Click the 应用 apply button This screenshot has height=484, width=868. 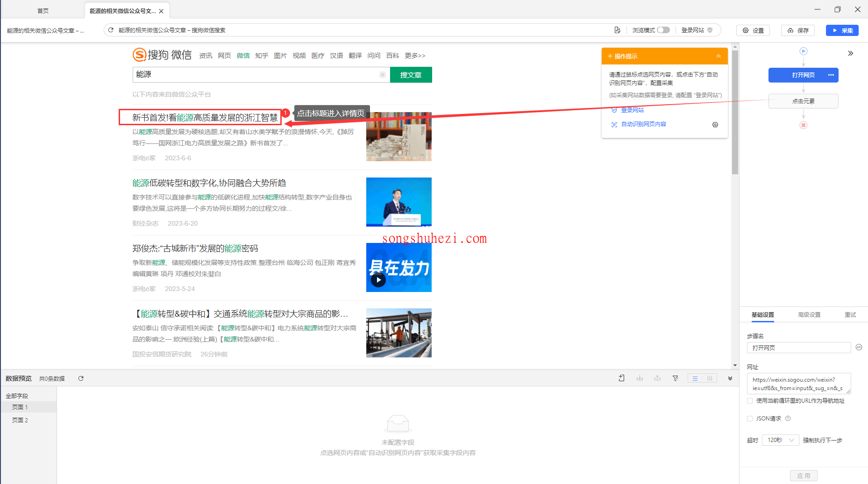(804, 476)
